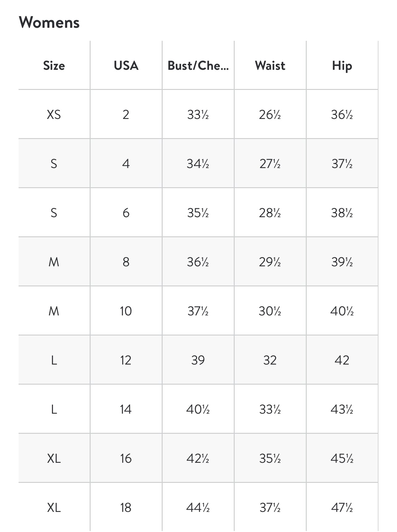Select USA size 4 cell
Image resolution: width=397 pixels, height=532 pixels.
[x=126, y=164]
